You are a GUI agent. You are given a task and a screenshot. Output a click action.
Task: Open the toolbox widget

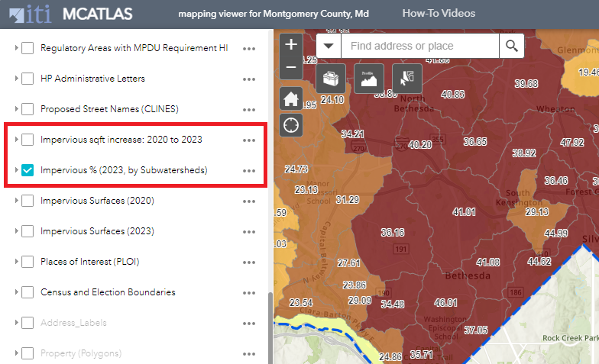click(x=330, y=78)
